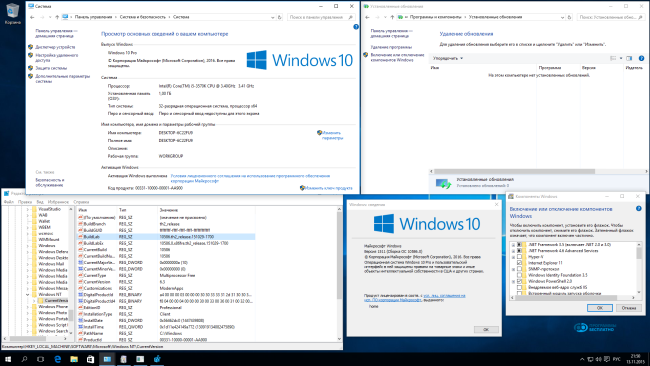This screenshot has width=650, height=366.
Task: Go back in the System window
Action: tap(32, 17)
